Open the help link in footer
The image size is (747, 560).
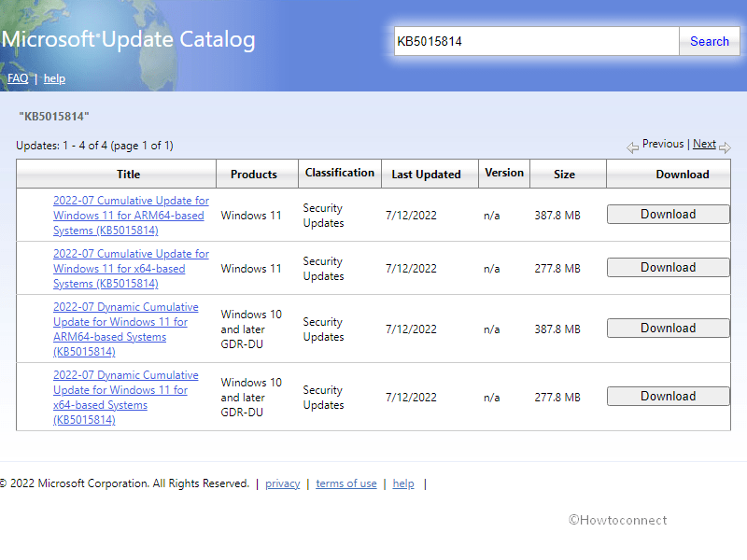tap(403, 483)
